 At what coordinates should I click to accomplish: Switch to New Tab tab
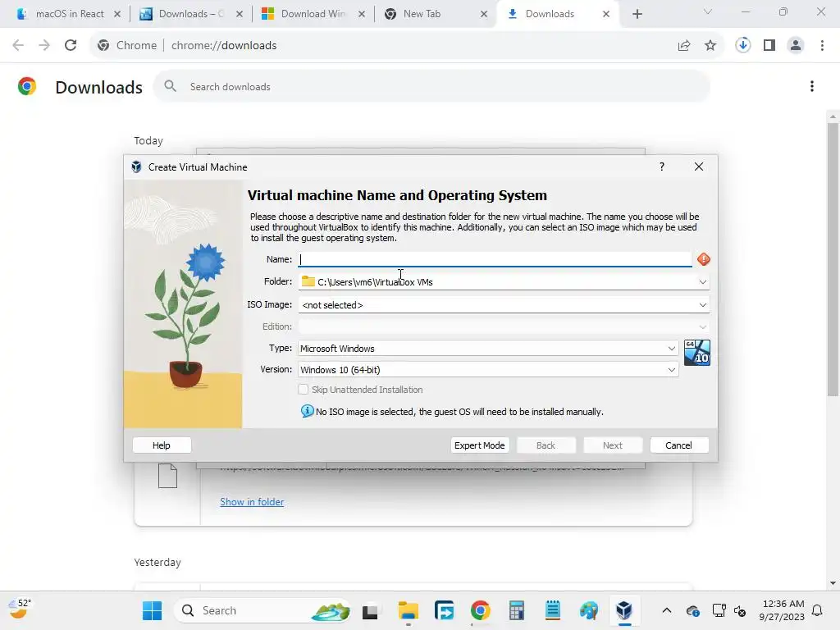pyautogui.click(x=435, y=14)
